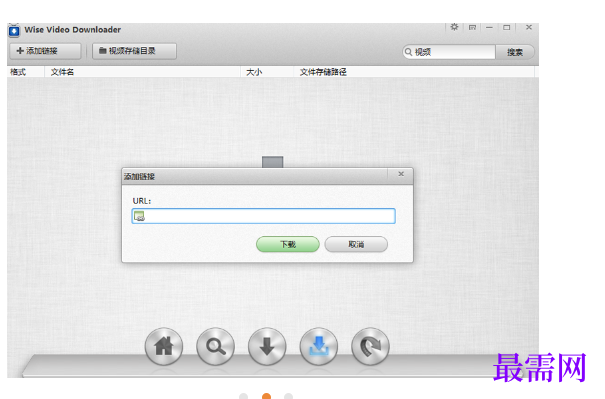Screen dimensions: 605x399
Task: Click the URL input field
Action: tap(264, 216)
